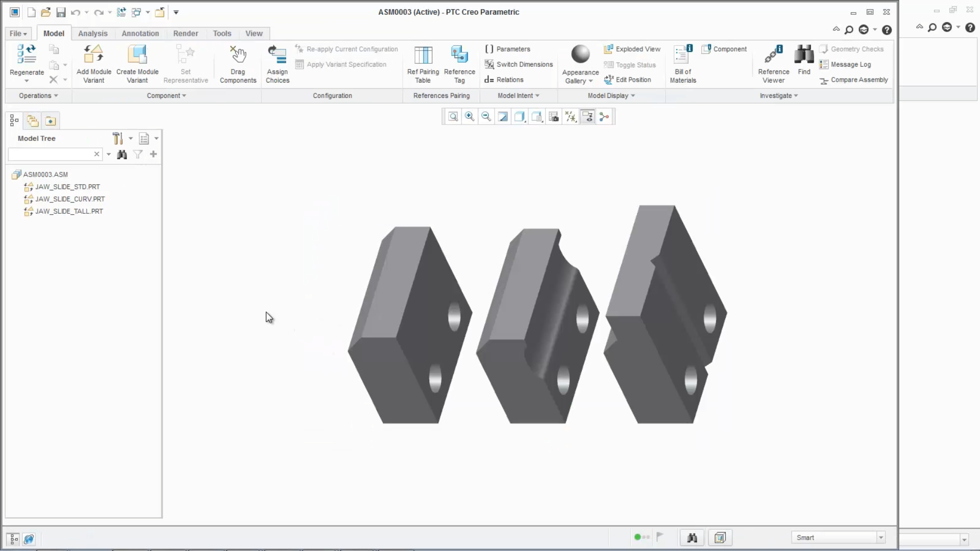Open the Ref Pairing Table
The height and width of the screenshot is (551, 980).
point(423,64)
